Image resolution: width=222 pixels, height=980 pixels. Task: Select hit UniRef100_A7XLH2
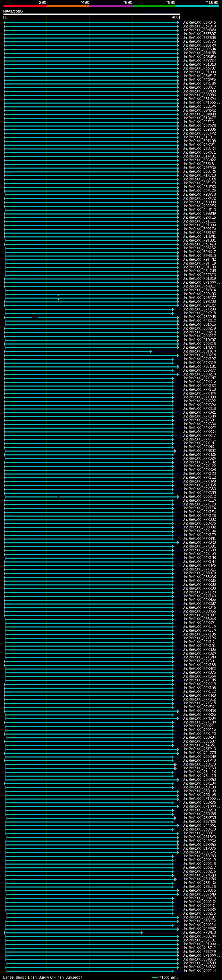(199, 462)
